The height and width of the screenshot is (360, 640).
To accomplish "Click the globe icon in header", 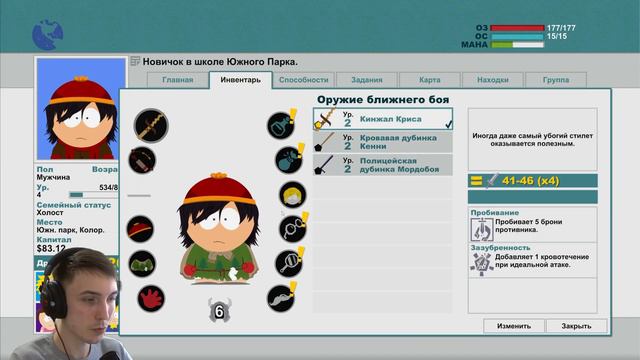I will tap(48, 35).
